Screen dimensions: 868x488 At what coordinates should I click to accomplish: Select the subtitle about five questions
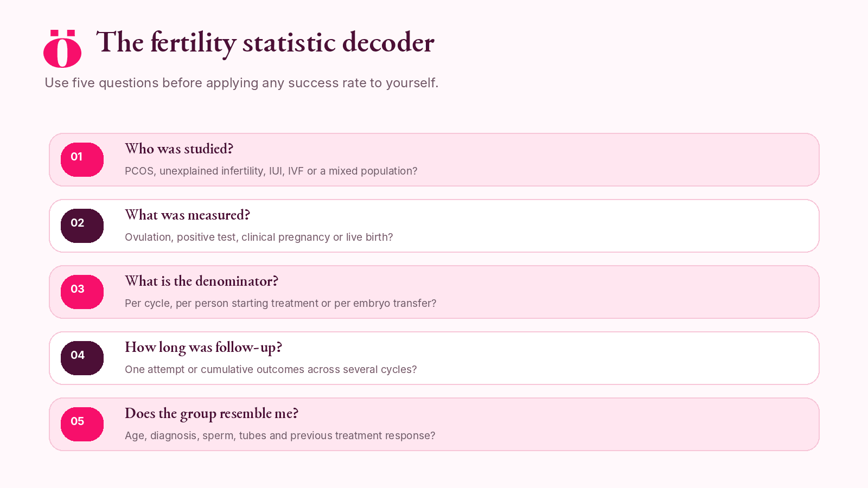[241, 83]
